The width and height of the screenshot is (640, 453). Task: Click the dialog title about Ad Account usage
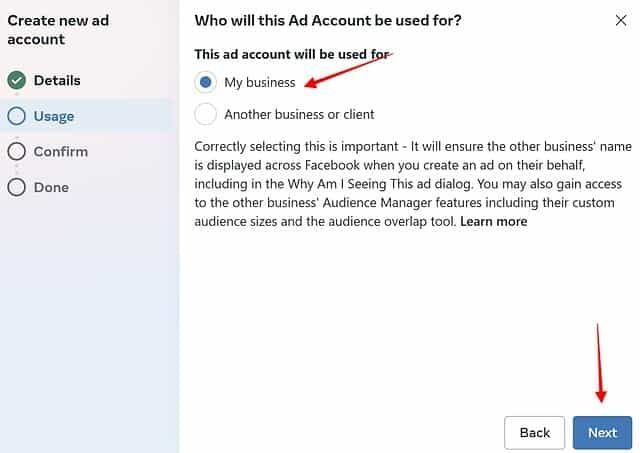[328, 20]
